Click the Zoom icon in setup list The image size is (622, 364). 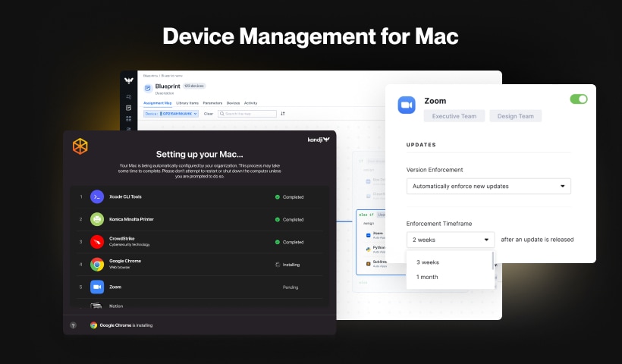point(97,287)
